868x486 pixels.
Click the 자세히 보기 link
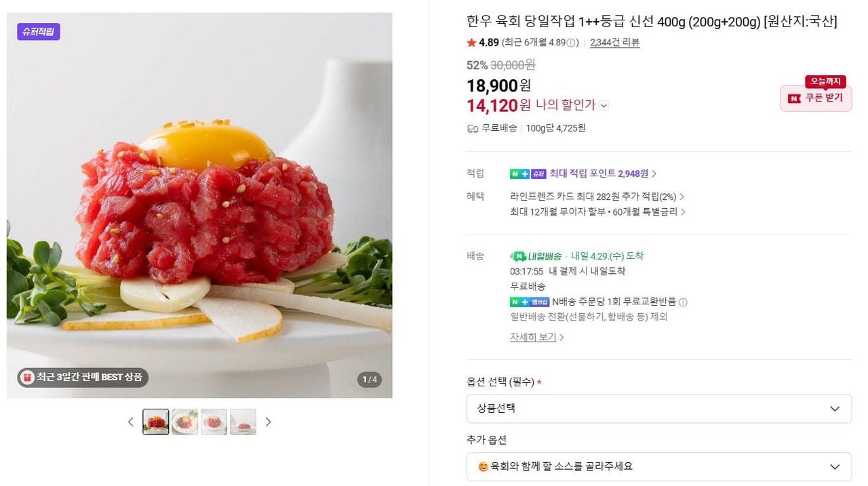coord(536,337)
